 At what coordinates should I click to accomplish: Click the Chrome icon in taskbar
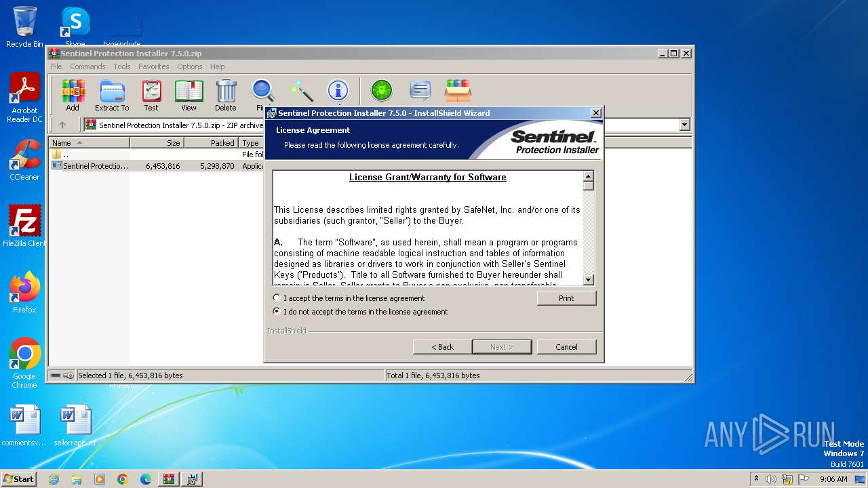pos(123,479)
